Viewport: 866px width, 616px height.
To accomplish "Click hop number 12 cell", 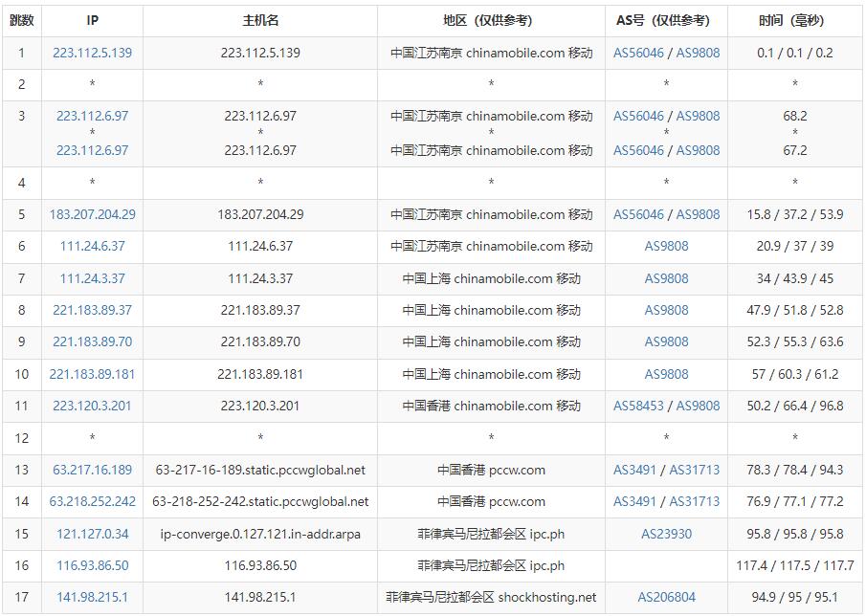I will [22, 438].
